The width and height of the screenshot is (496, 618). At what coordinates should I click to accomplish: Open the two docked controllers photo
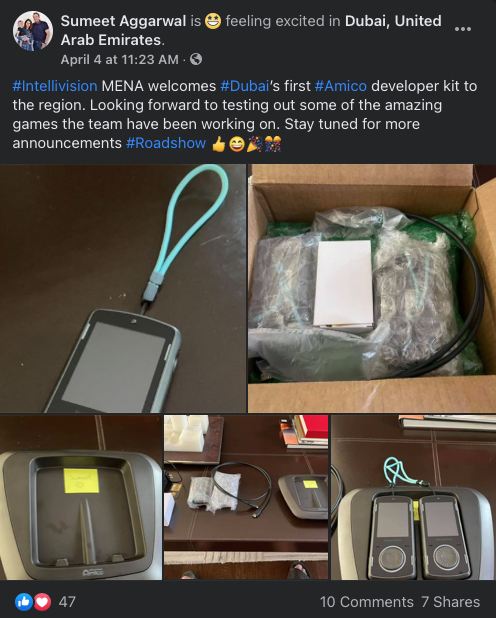pyautogui.click(x=413, y=497)
